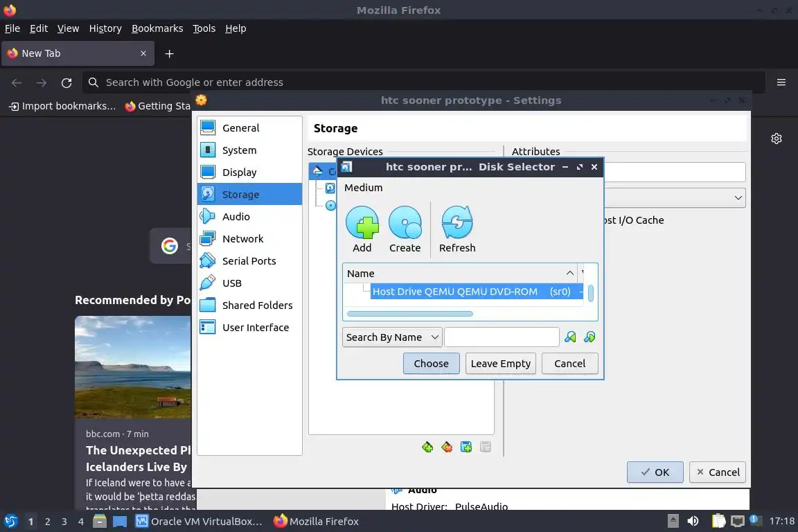The width and height of the screenshot is (798, 532).
Task: Click Firefox reload page icon
Action: pos(66,82)
